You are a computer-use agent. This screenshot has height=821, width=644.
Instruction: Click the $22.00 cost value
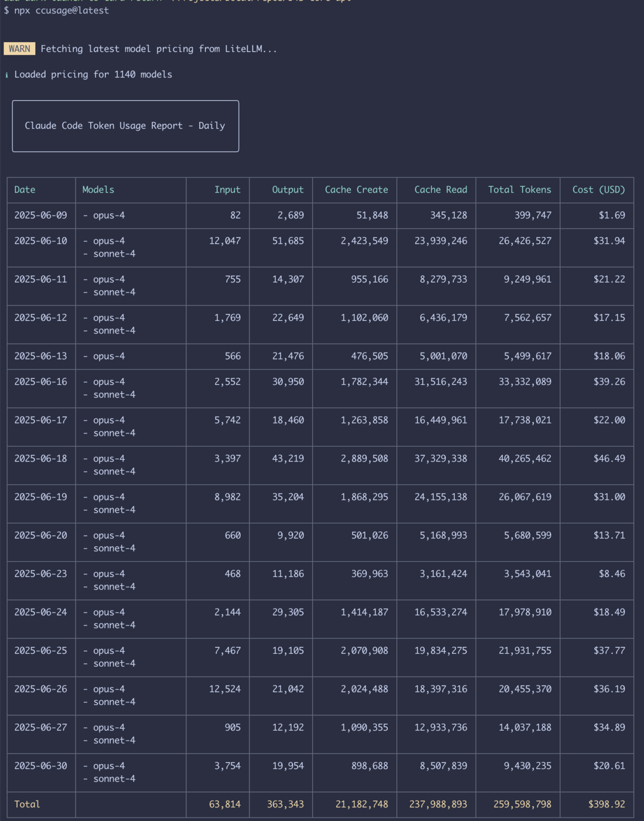(609, 420)
